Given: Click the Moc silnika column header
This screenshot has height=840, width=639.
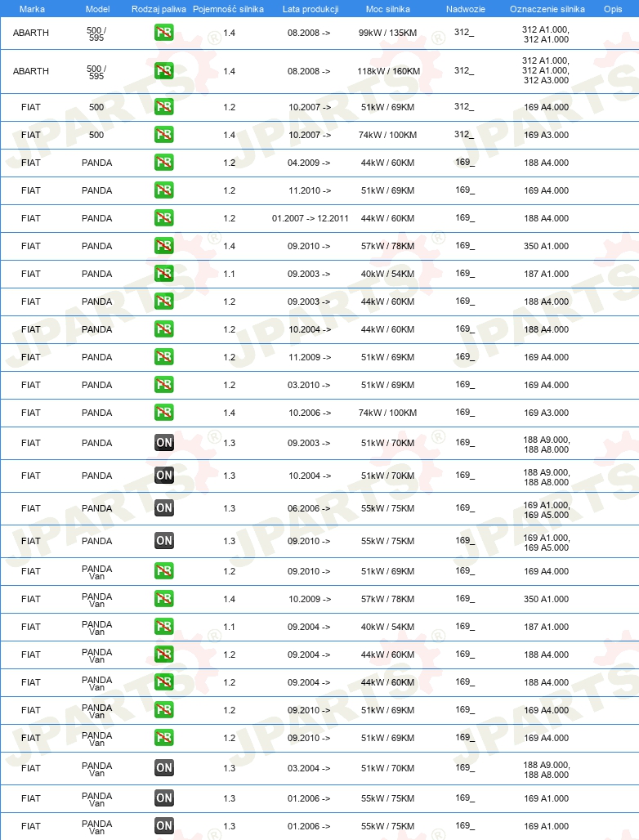Looking at the screenshot, I should [388, 9].
